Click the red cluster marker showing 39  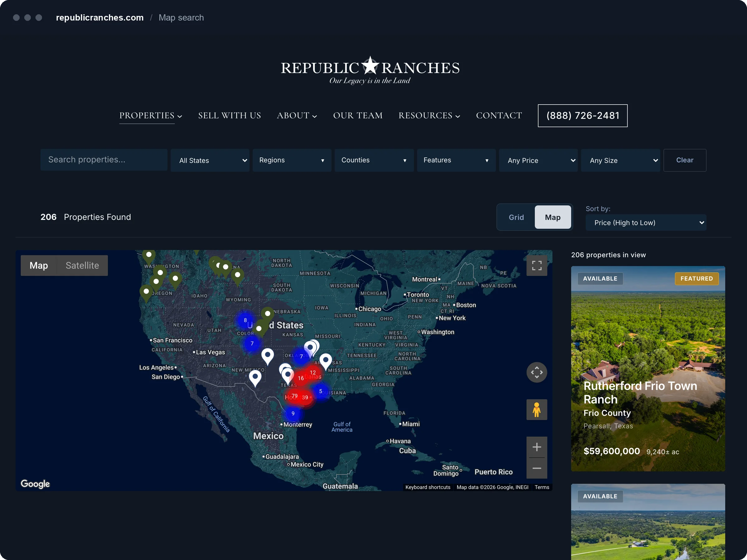(305, 397)
